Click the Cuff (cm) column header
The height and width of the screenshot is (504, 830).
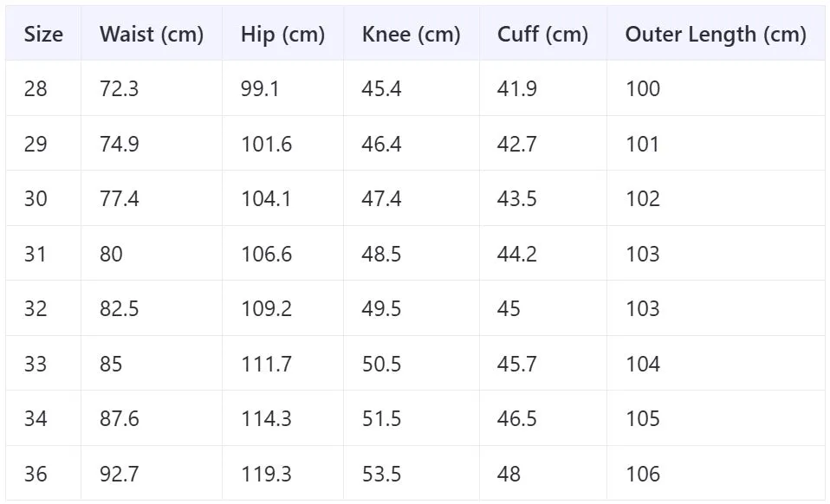click(x=542, y=35)
